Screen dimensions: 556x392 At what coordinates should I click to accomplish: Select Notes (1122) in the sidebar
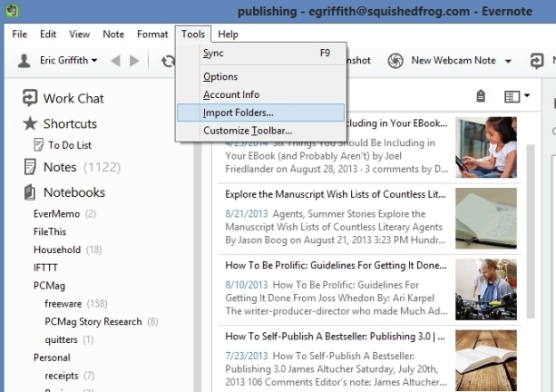(x=82, y=167)
